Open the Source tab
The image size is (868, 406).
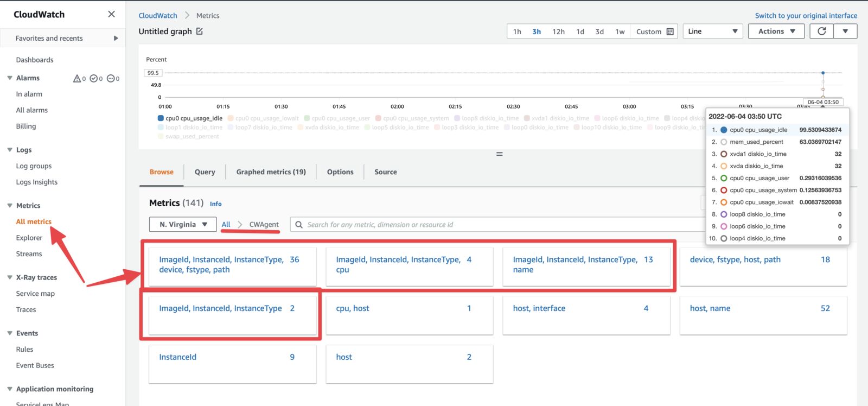tap(386, 172)
